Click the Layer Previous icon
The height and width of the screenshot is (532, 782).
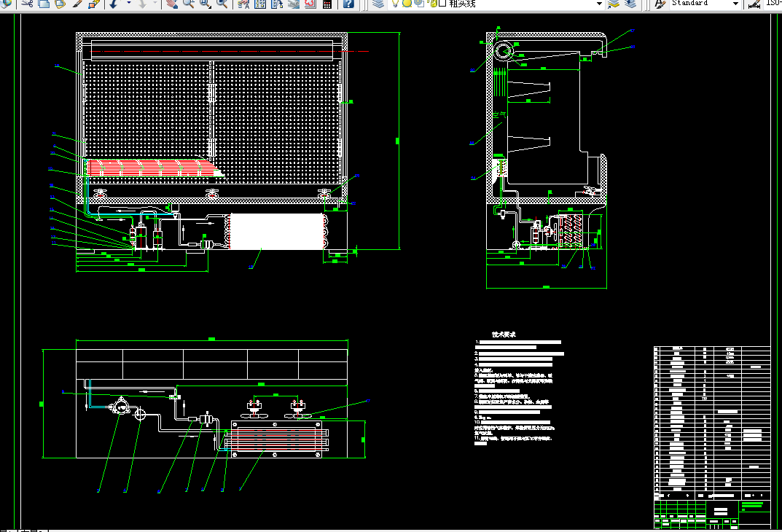(x=631, y=4)
